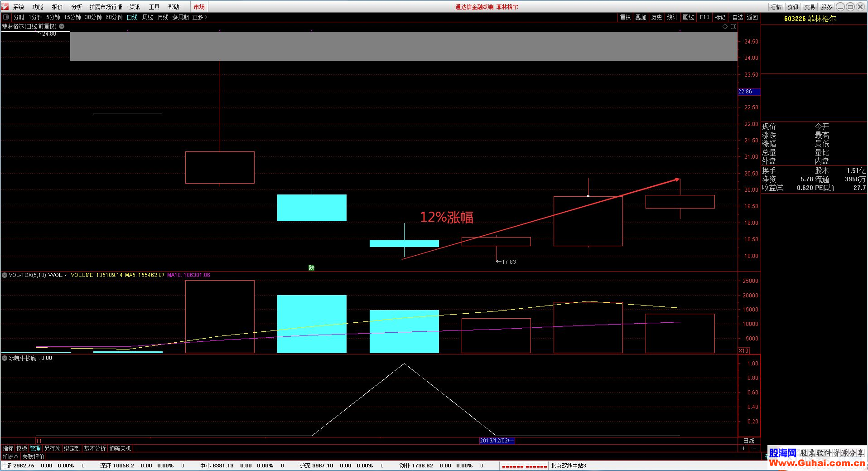
Task: Click 深证 10056.2 index in status bar
Action: [117, 466]
